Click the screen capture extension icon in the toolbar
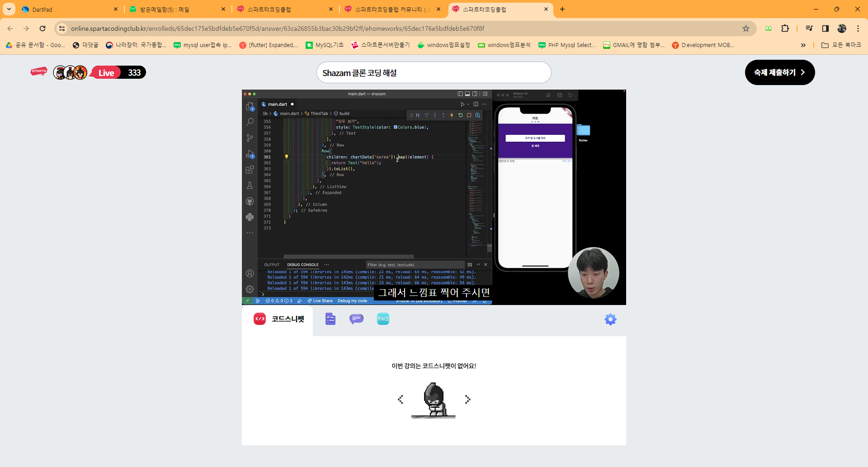Image resolution: width=868 pixels, height=467 pixels. 769,29
